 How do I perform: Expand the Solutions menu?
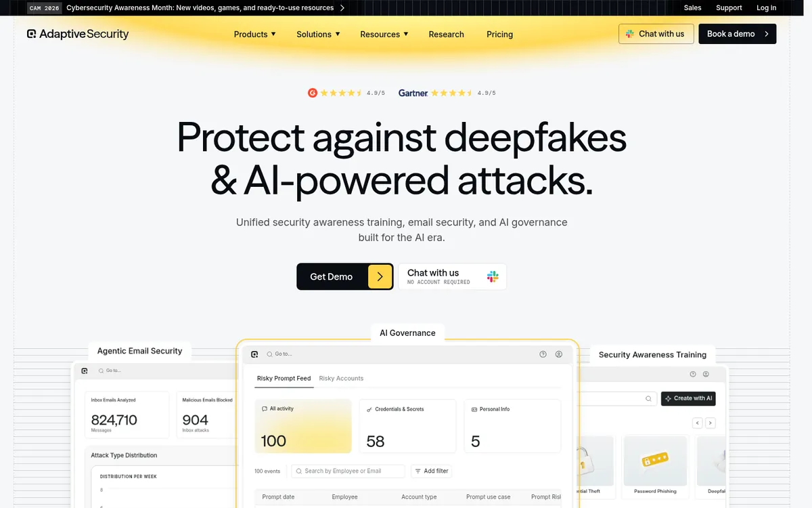(318, 34)
